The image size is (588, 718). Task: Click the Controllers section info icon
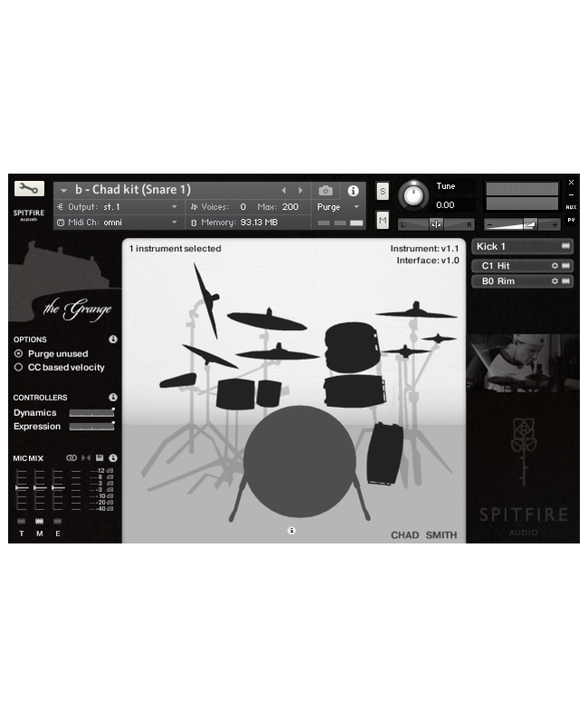(113, 397)
